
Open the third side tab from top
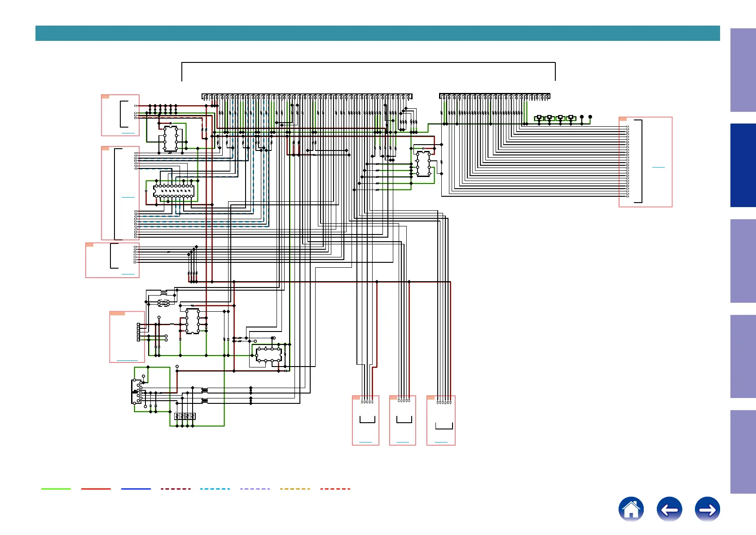click(743, 261)
